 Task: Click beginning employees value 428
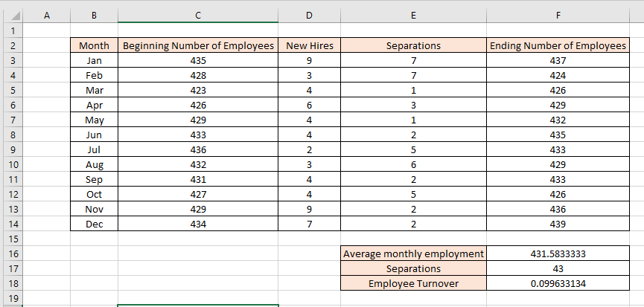(x=198, y=75)
